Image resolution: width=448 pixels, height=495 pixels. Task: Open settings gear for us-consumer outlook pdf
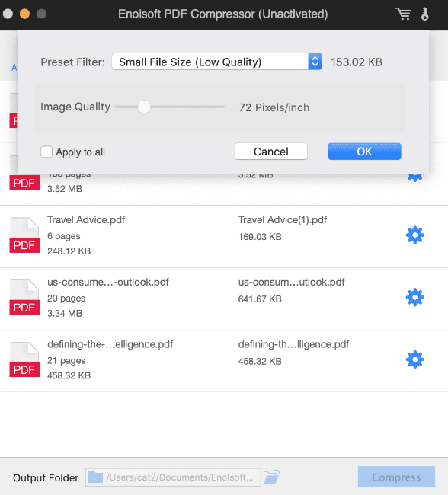click(x=414, y=297)
